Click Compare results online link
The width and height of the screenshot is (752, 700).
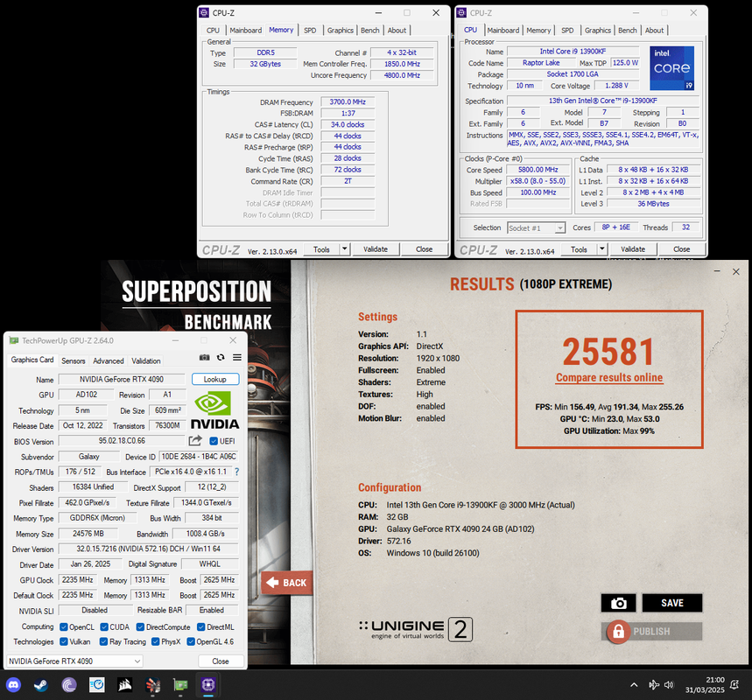point(609,378)
